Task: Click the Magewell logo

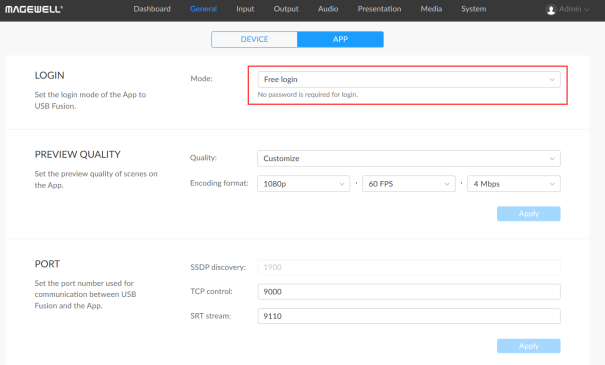Action: (x=34, y=9)
